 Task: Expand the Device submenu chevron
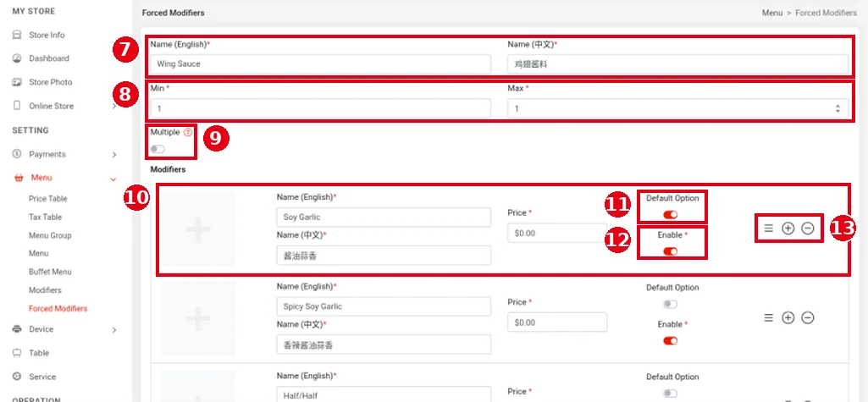coord(114,329)
